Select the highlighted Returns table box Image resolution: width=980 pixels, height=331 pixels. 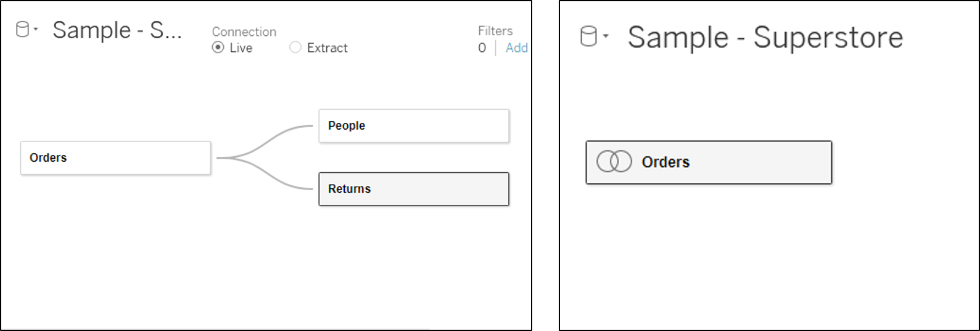tap(413, 189)
